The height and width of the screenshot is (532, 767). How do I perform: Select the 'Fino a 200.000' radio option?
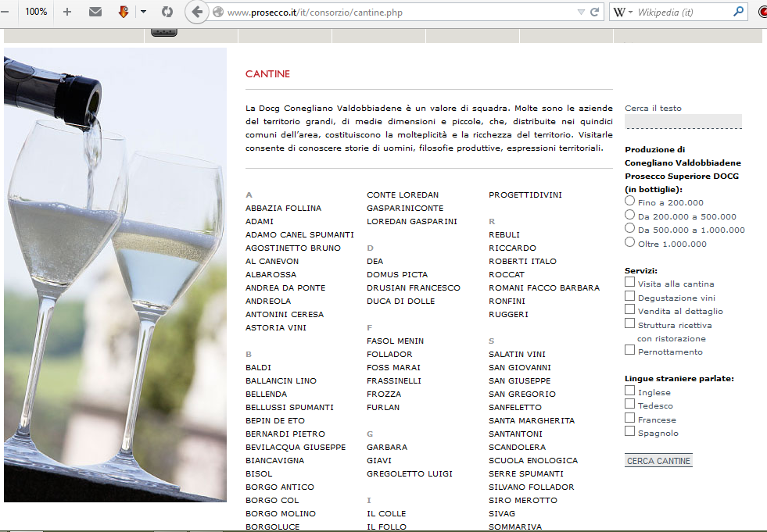tap(630, 202)
